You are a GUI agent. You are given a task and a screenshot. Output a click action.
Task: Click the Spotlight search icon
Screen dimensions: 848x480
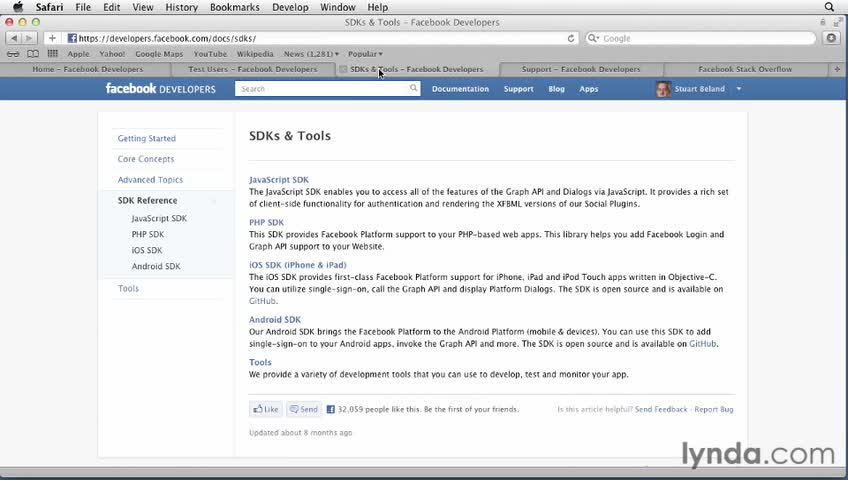point(829,7)
